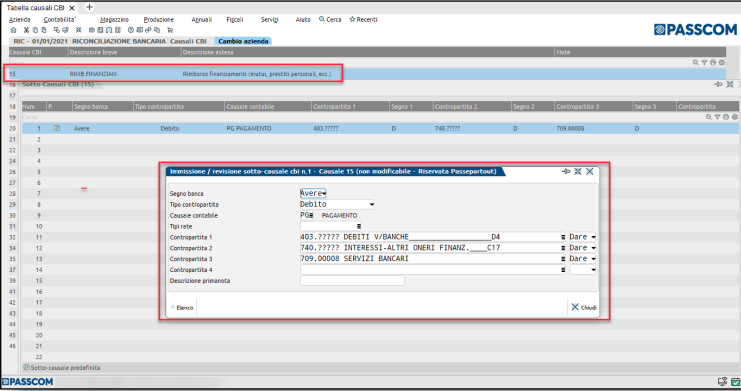Click the print icon in the Sotto Causali grid

tap(726, 117)
